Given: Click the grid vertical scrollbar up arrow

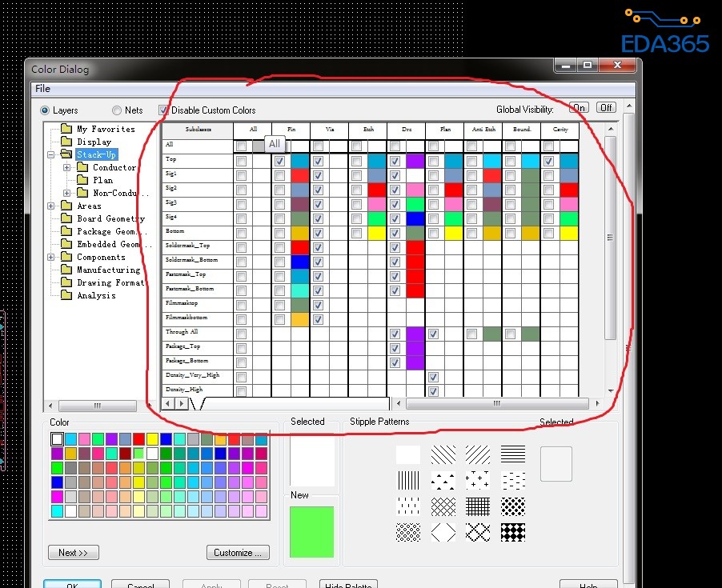Looking at the screenshot, I should point(611,129).
